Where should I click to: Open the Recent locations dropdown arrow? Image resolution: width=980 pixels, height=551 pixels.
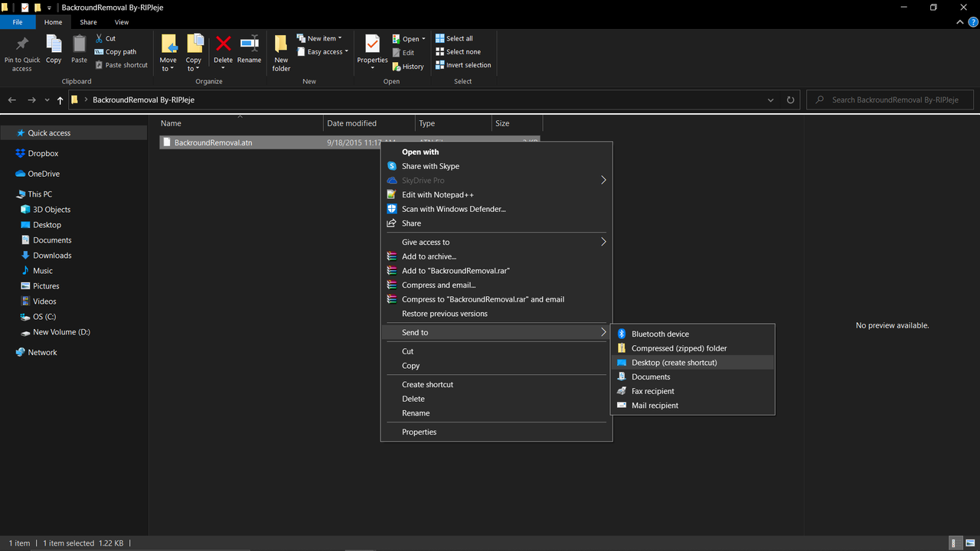pyautogui.click(x=47, y=100)
